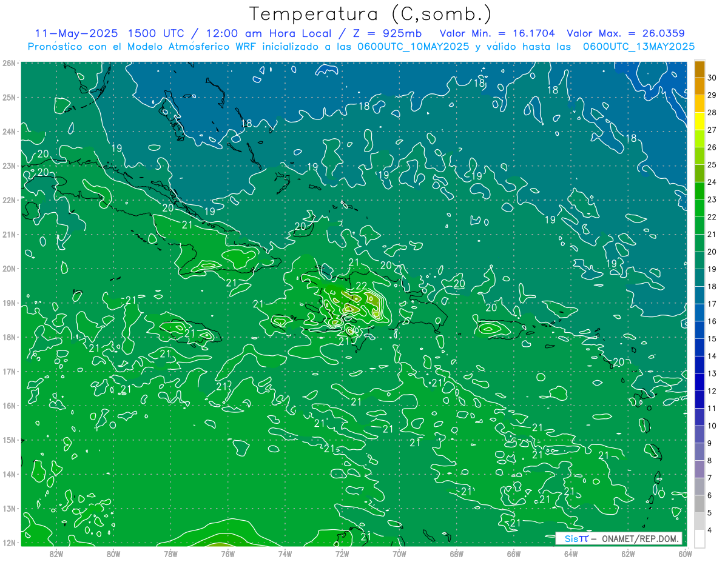The image size is (728, 562).
Task: Click the yellow swatch between 27 and 28
Action: [699, 122]
